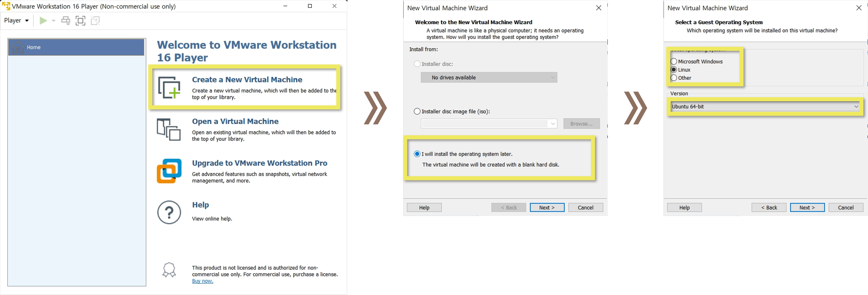Follow the Buy now link
The image size is (868, 295).
coord(202,281)
